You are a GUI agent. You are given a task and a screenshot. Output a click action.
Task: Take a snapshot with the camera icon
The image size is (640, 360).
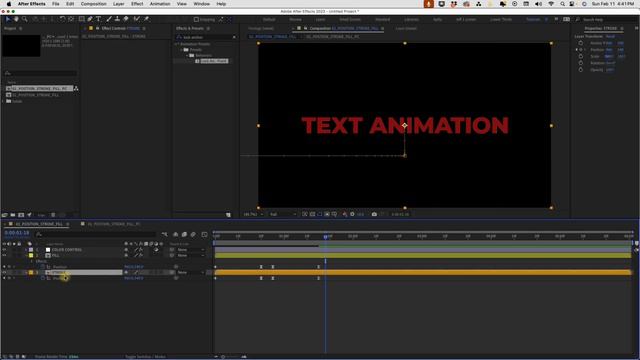pyautogui.click(x=374, y=214)
